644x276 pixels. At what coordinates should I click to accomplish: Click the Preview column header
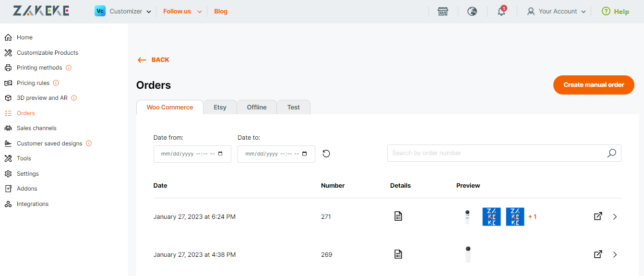(468, 186)
